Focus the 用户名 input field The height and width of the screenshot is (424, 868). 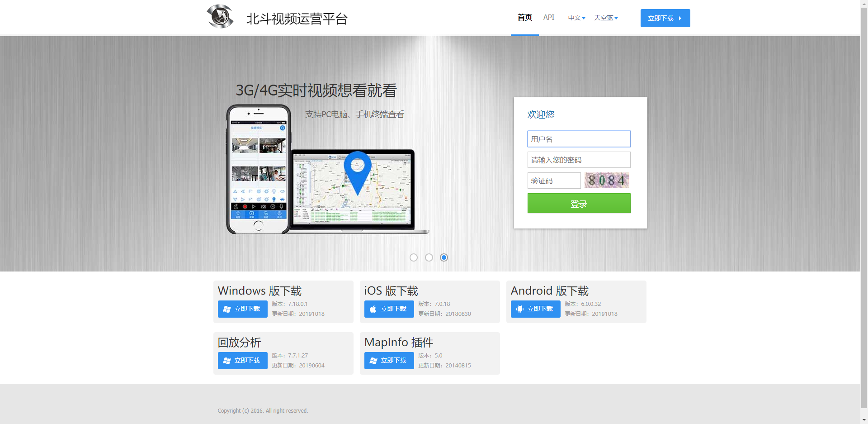pyautogui.click(x=579, y=139)
